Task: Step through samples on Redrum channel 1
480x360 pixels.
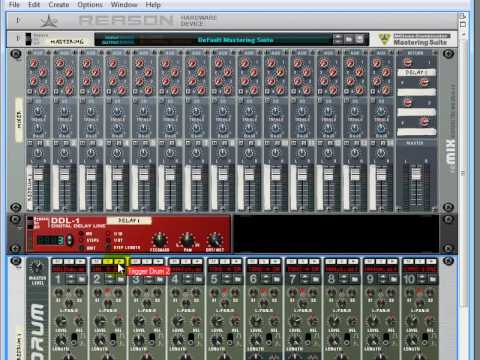Action: point(71,279)
